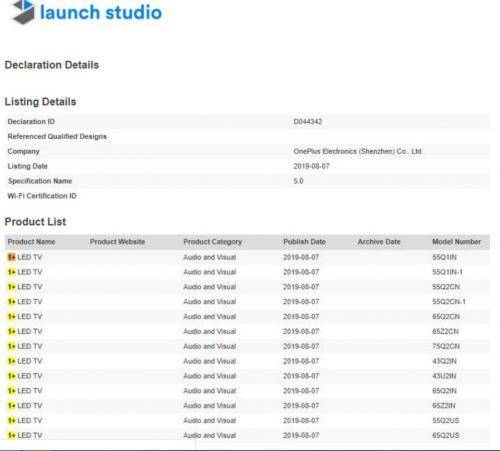
Task: Click the 1+ icon in the 55Q1IN-1 row
Action: (x=12, y=272)
